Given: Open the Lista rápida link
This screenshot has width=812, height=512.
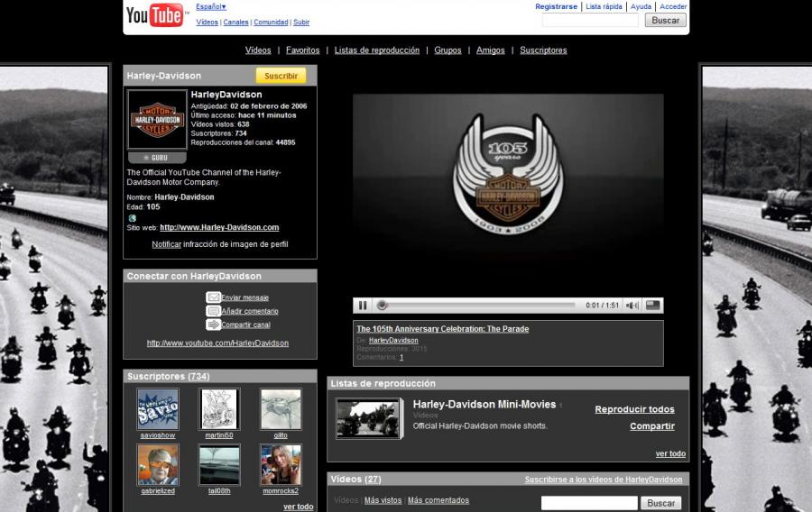Looking at the screenshot, I should [x=604, y=6].
